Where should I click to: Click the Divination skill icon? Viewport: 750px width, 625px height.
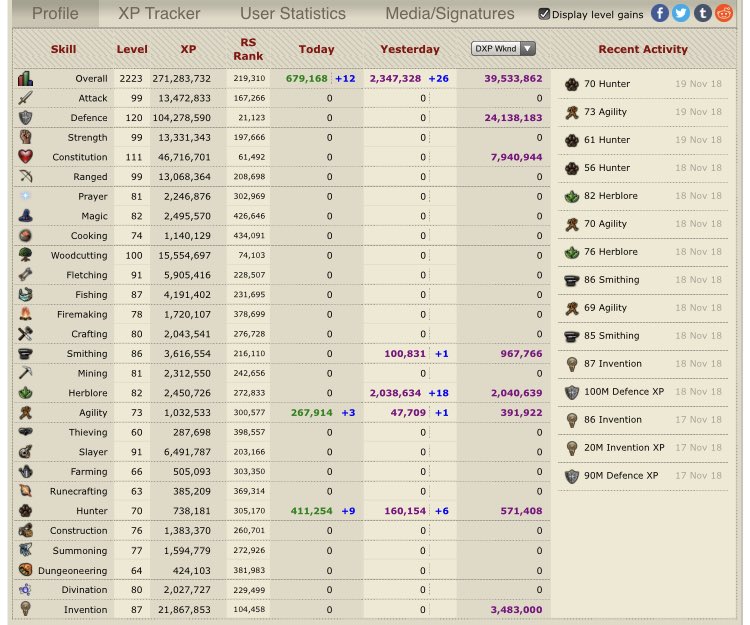[25, 590]
